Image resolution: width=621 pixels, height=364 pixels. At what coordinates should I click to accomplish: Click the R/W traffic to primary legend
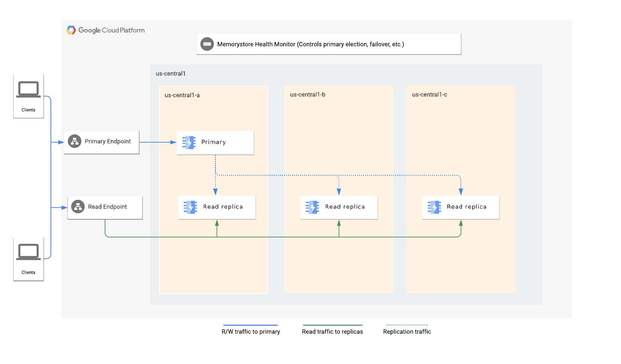click(x=251, y=331)
